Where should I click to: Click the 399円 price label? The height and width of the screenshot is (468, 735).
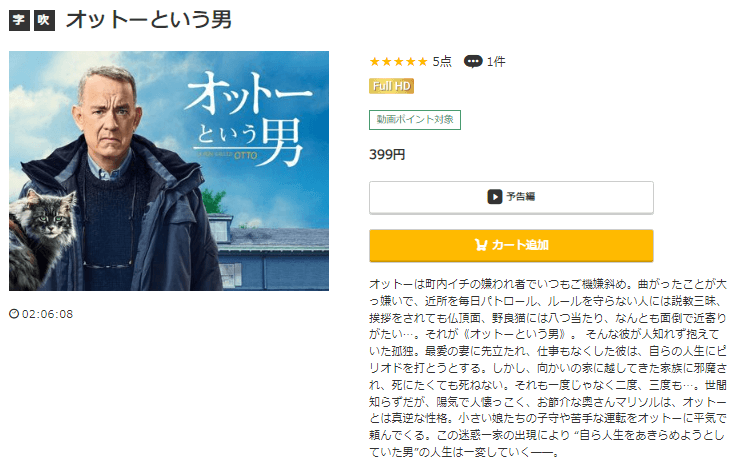(x=387, y=154)
